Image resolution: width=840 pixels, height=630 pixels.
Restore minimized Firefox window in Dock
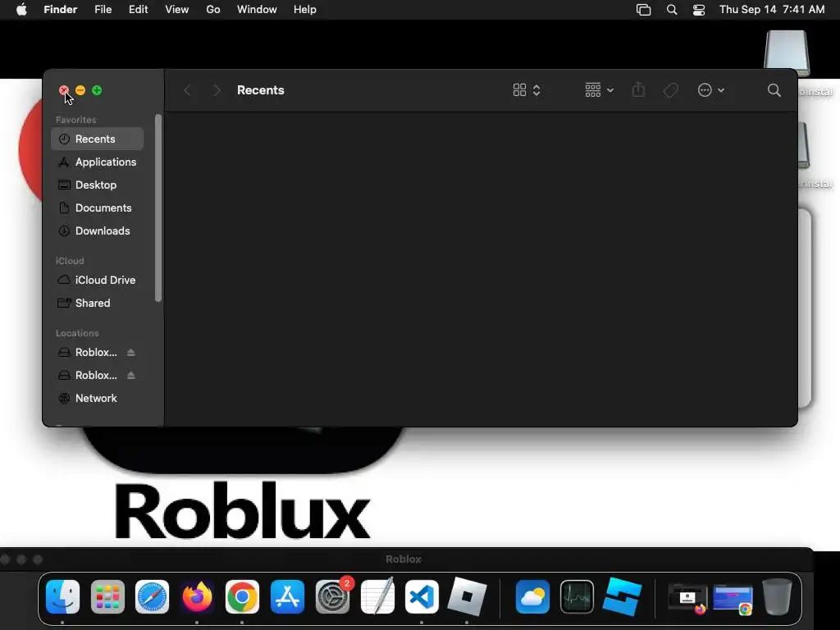(688, 598)
